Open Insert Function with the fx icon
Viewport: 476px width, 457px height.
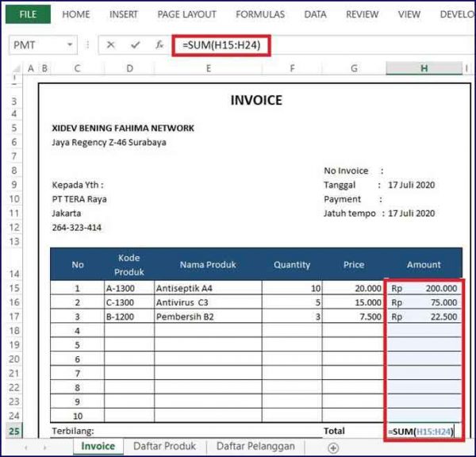click(159, 45)
